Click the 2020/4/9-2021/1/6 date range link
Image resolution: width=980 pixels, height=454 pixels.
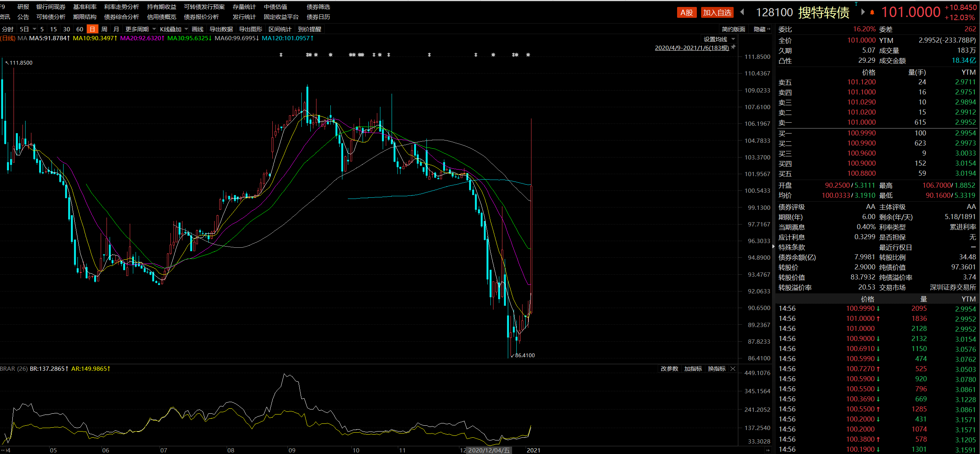[691, 48]
